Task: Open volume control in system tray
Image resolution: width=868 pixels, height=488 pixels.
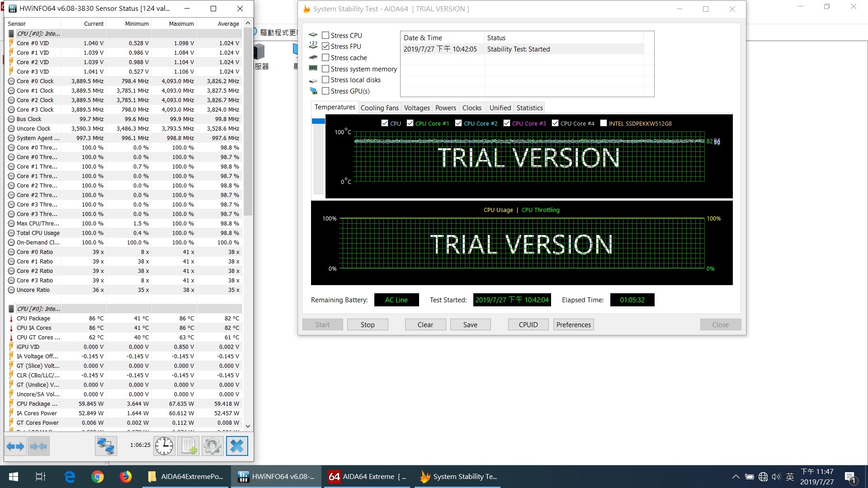Action: [x=776, y=477]
